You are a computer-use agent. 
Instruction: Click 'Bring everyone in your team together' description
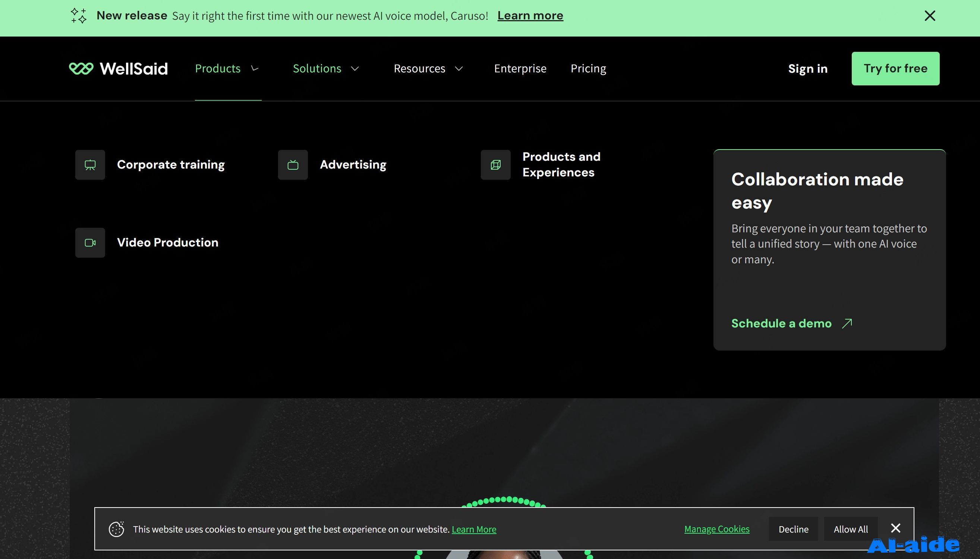click(829, 244)
